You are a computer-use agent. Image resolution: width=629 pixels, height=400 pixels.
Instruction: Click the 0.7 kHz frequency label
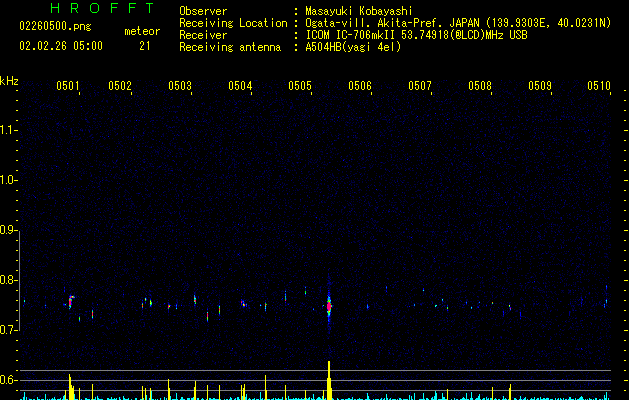(x=8, y=330)
